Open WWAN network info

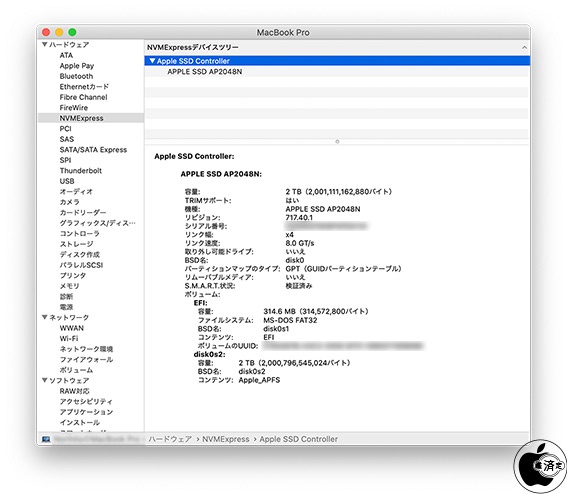tap(72, 328)
